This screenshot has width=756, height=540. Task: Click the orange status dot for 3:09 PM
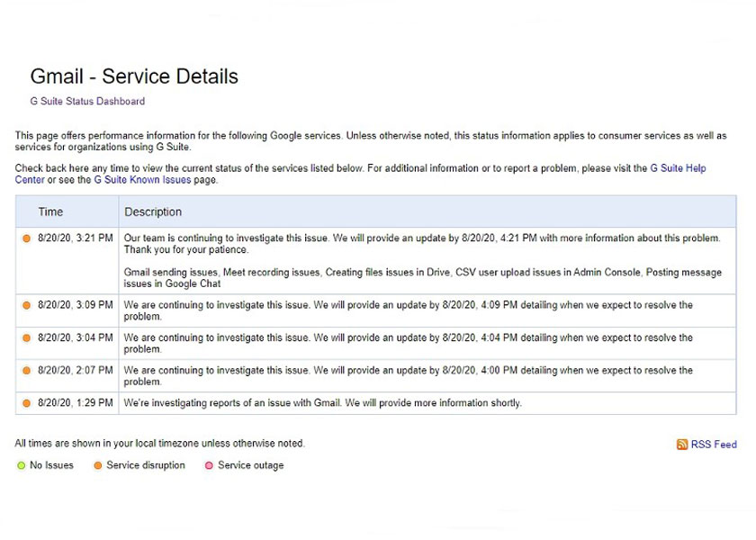26,305
